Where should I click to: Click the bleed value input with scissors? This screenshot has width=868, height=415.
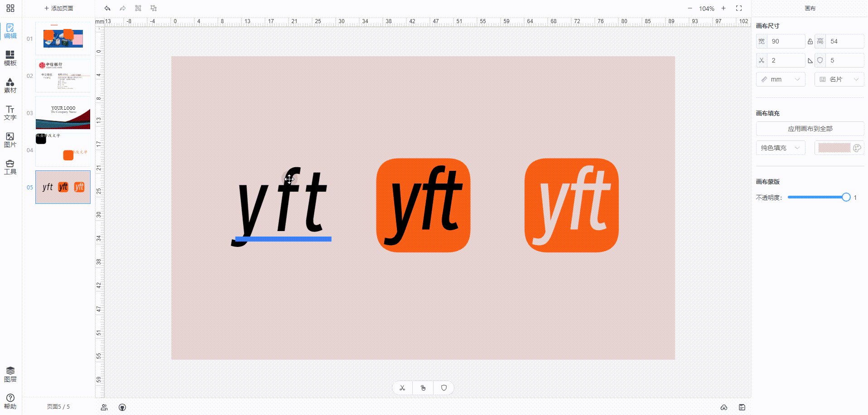pos(786,60)
